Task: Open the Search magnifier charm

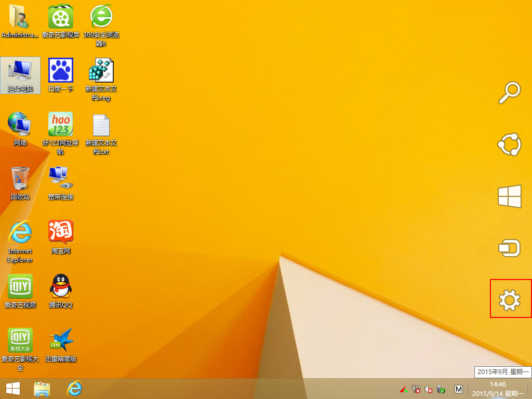Action: pyautogui.click(x=510, y=92)
